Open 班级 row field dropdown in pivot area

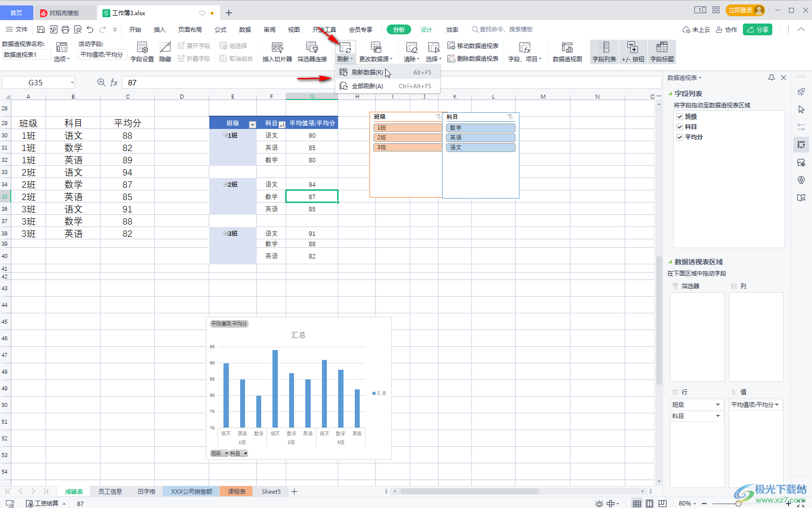pos(718,405)
